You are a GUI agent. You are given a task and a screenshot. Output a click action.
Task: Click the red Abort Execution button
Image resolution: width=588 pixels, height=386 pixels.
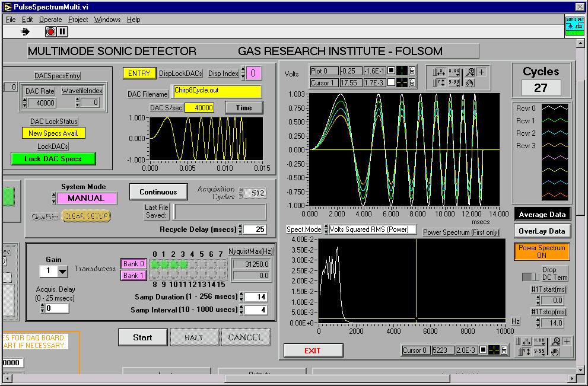pos(50,32)
